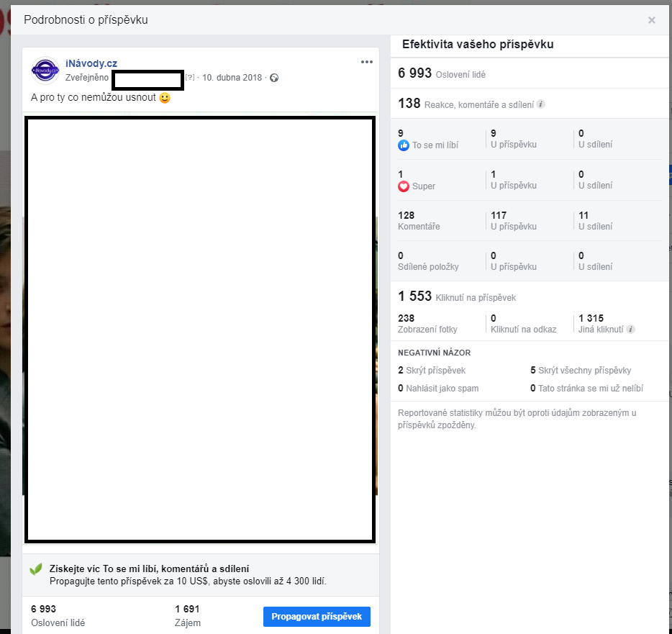Click 5 Skrýt všechny příspěvky entry
This screenshot has width=672, height=634.
coord(581,371)
